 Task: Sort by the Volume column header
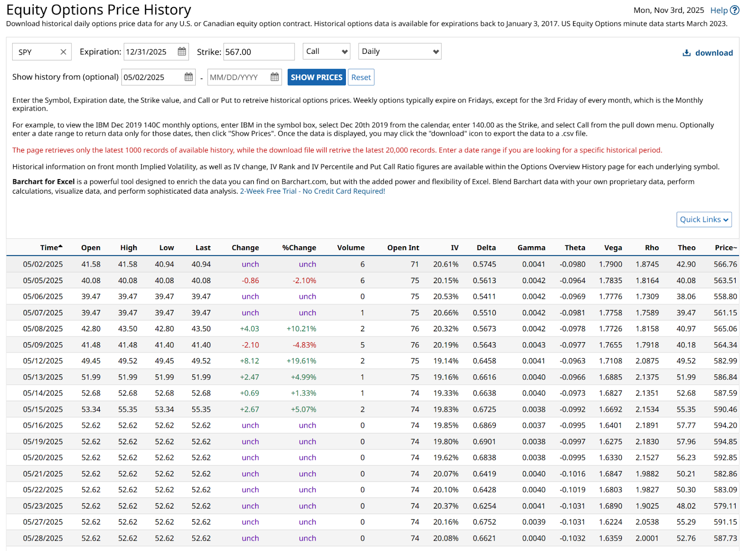click(351, 248)
